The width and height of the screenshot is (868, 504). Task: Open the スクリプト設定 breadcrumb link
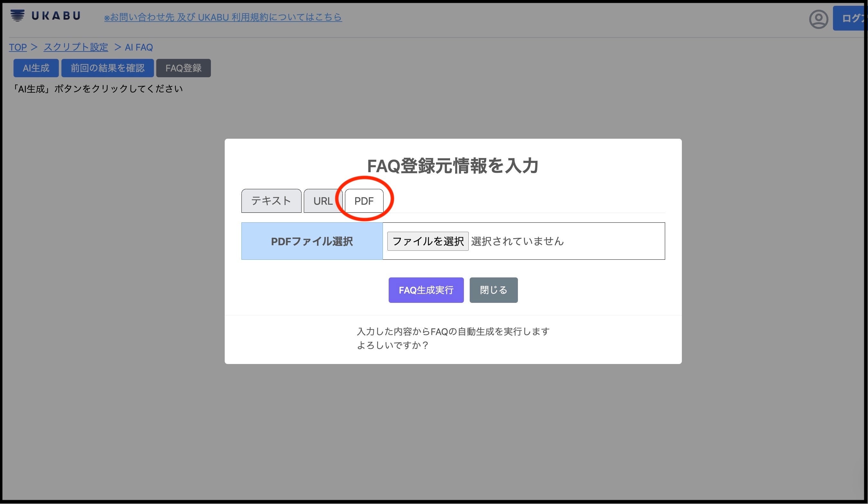[76, 47]
